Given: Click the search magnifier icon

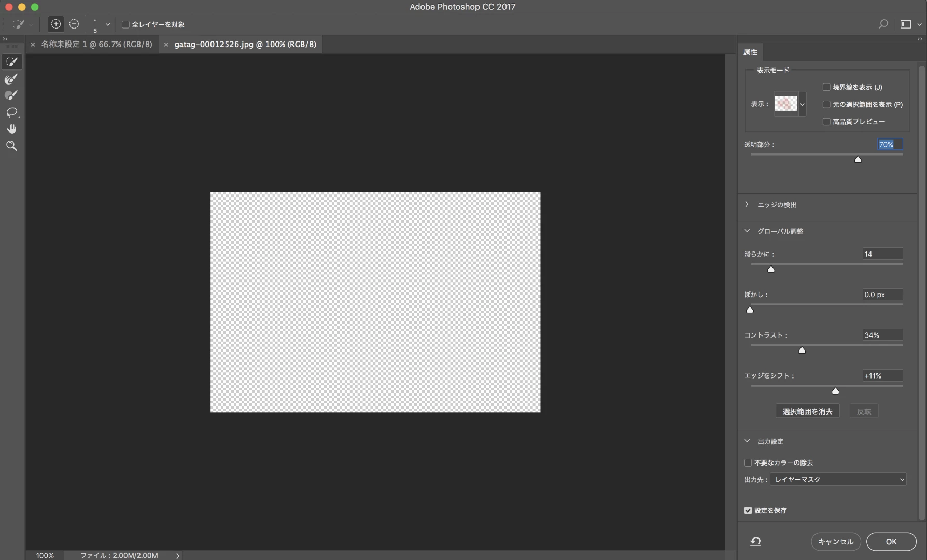Looking at the screenshot, I should coord(883,24).
